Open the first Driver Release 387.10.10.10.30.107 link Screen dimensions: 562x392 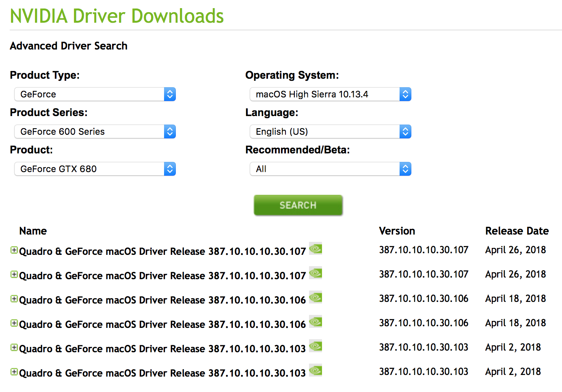coord(162,252)
